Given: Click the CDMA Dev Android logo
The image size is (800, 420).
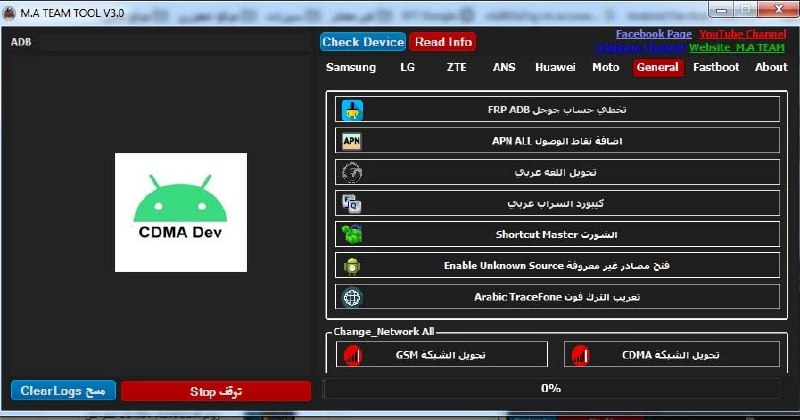Looking at the screenshot, I should point(181,212).
